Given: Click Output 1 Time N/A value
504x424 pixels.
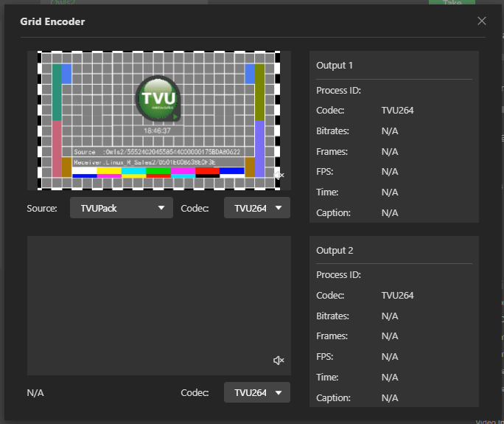Looking at the screenshot, I should click(x=390, y=192).
